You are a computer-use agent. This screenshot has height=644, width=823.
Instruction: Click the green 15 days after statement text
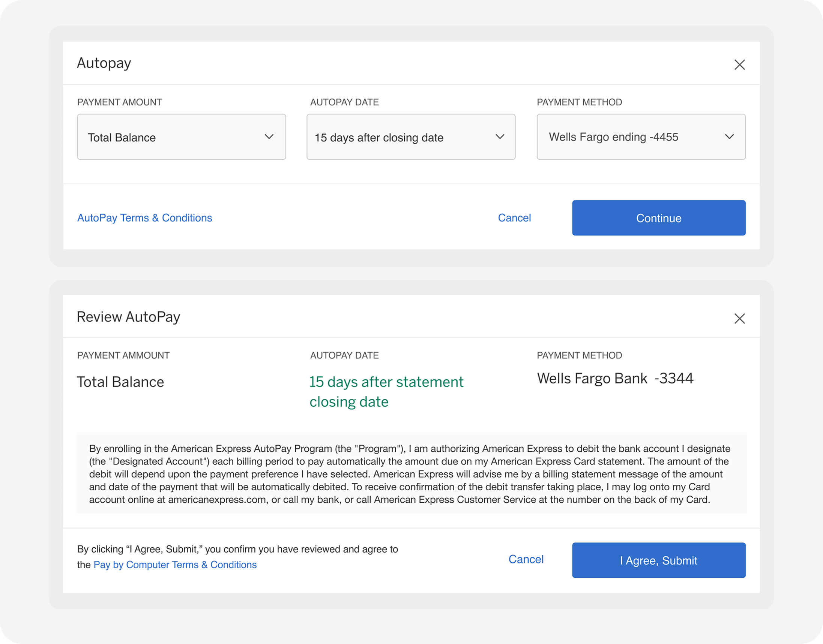[x=386, y=392]
